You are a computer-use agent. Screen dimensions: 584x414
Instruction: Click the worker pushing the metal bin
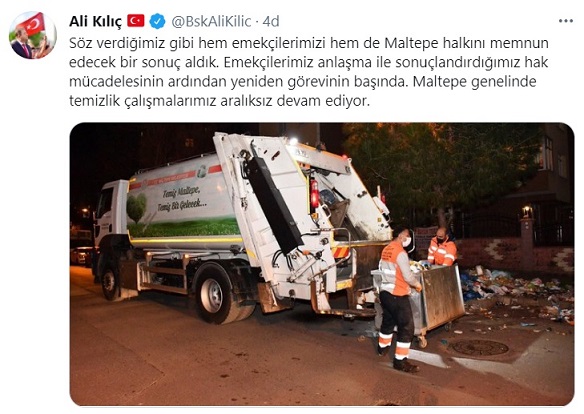pos(398,300)
